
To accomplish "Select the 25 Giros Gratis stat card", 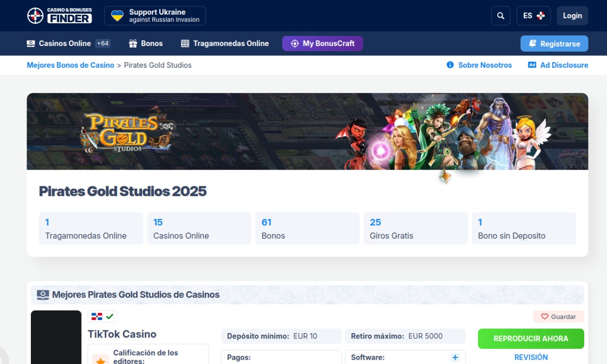I will [x=416, y=228].
